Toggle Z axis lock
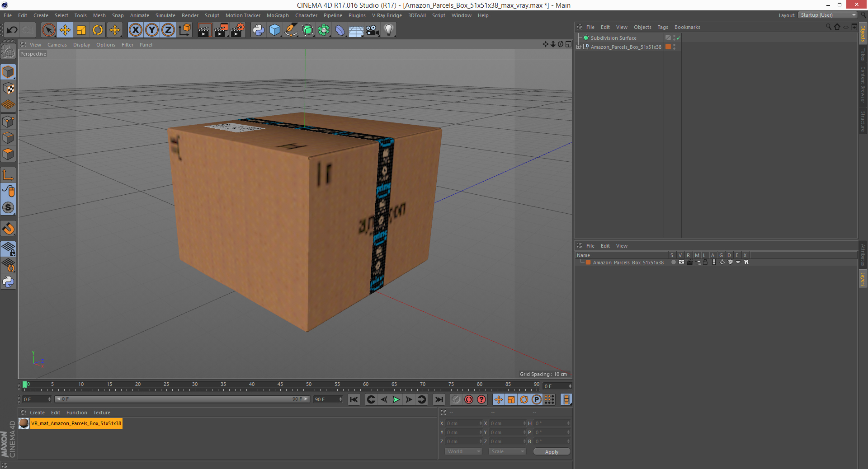 (x=168, y=30)
